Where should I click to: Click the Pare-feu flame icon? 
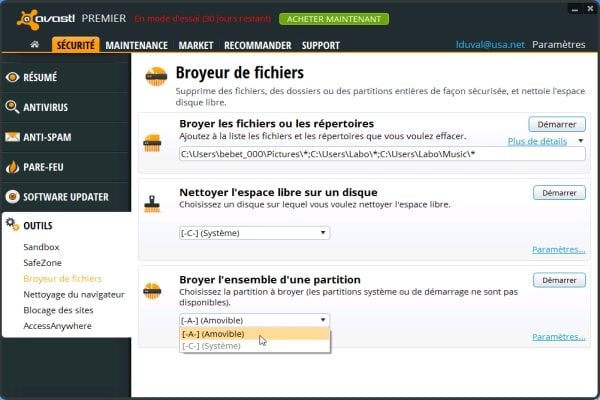[x=12, y=167]
